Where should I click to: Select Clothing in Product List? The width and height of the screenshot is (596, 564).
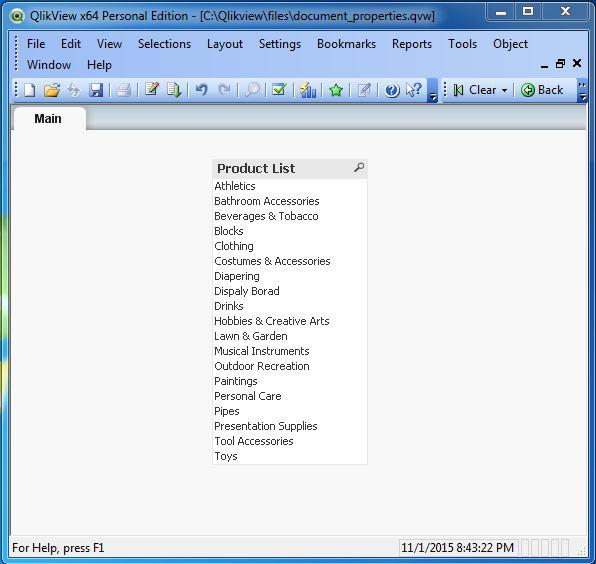pos(290,246)
